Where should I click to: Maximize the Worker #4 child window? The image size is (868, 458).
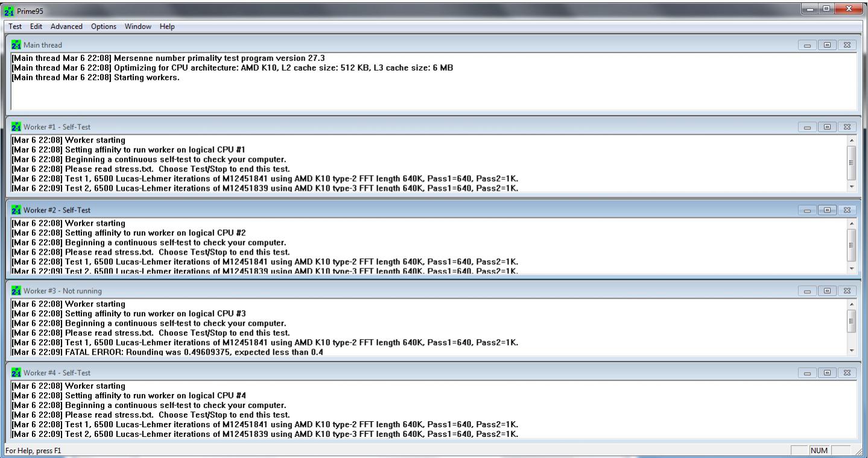(x=827, y=374)
